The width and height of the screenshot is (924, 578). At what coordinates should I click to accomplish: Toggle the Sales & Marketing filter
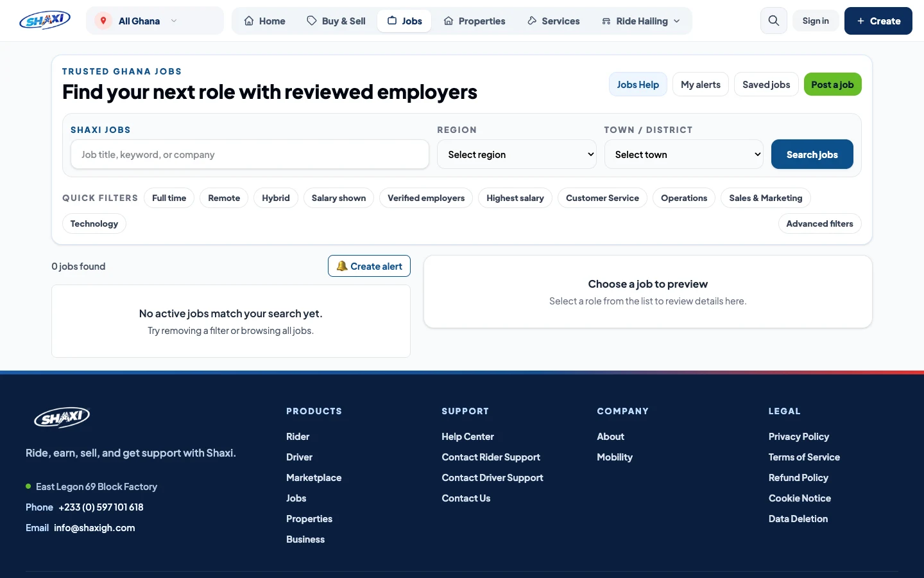coord(766,198)
